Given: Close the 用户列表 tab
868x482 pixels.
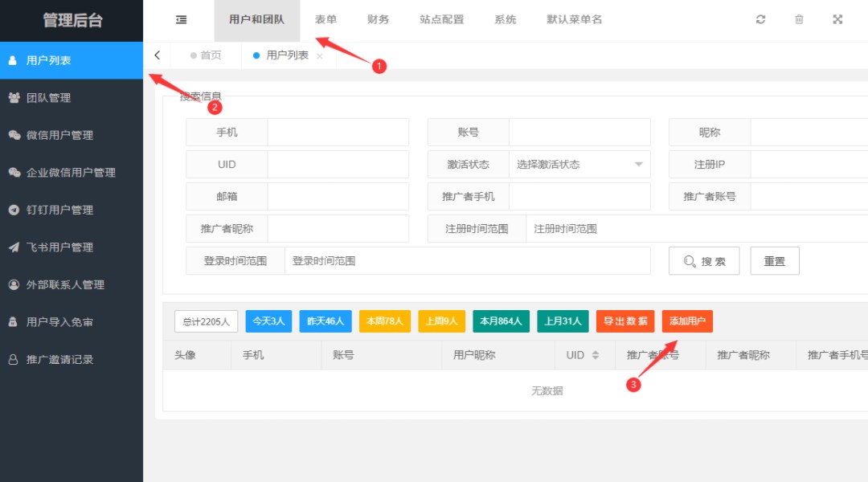Looking at the screenshot, I should click(x=320, y=56).
